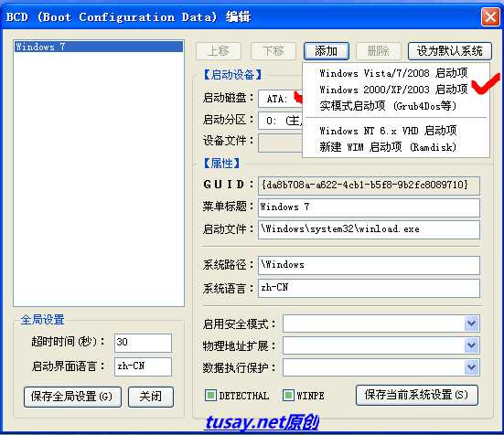
Task: Click the 超时时间 field showing 30
Action: pos(143,342)
